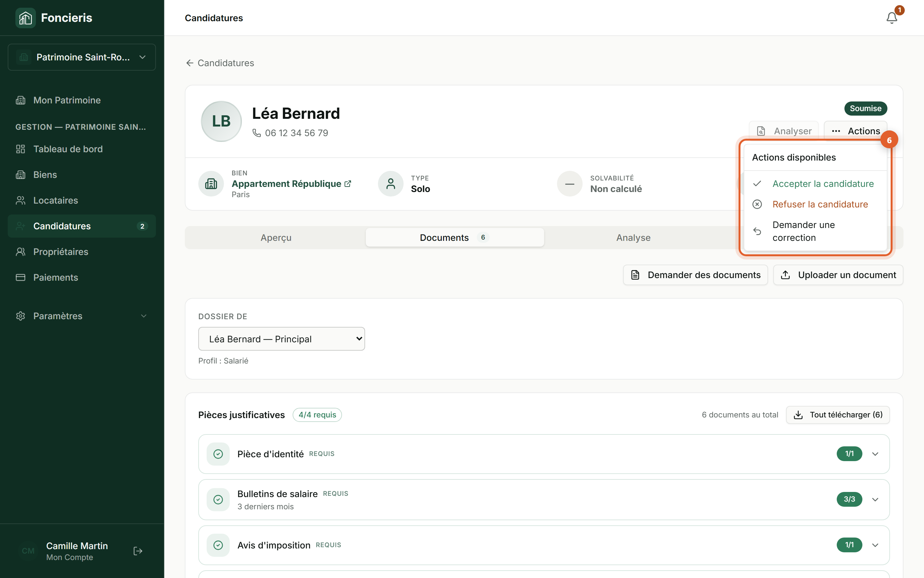Viewport: 924px width, 578px height.
Task: Click the phone icon next to number
Action: pos(257,133)
